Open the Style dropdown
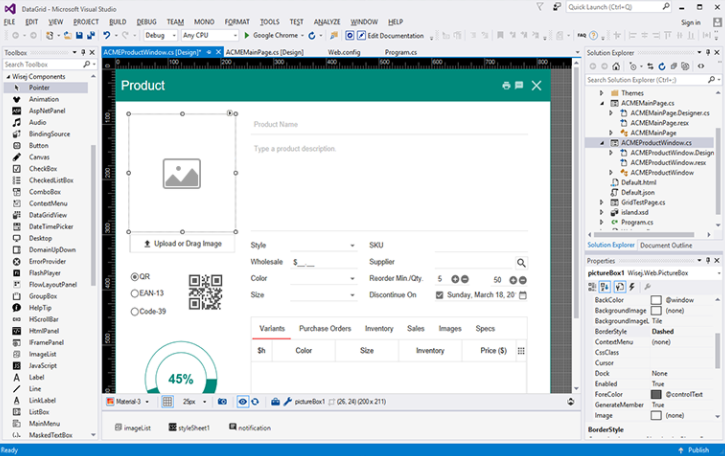725x456 pixels. click(352, 245)
